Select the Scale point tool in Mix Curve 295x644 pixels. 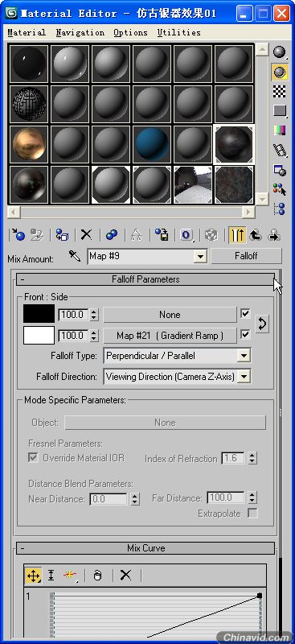tap(51, 576)
